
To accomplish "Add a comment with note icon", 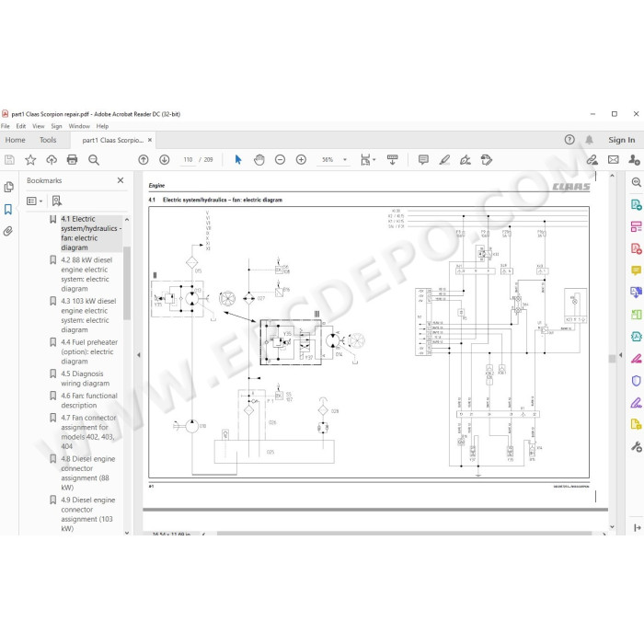I will coord(423,160).
